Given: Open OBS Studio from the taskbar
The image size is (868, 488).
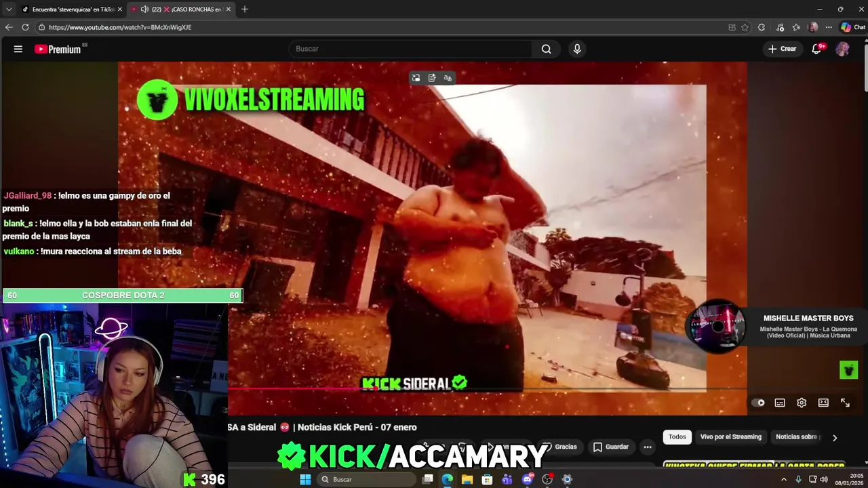Looking at the screenshot, I should click(547, 479).
